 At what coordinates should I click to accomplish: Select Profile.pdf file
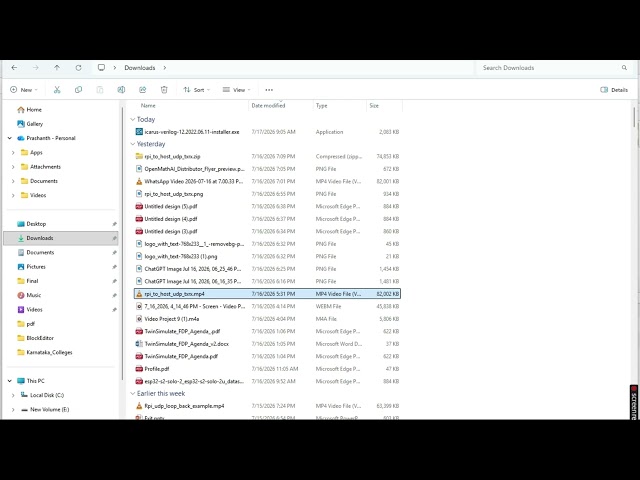[x=267, y=369]
